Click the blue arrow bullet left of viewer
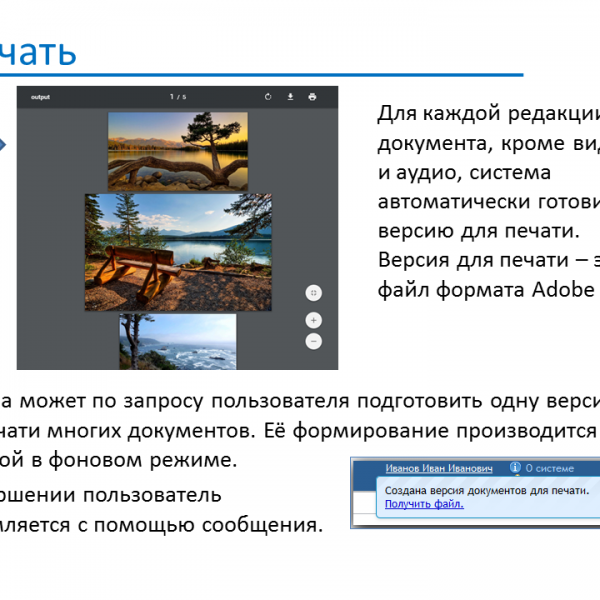Viewport: 600px width, 600px height. pyautogui.click(x=3, y=147)
